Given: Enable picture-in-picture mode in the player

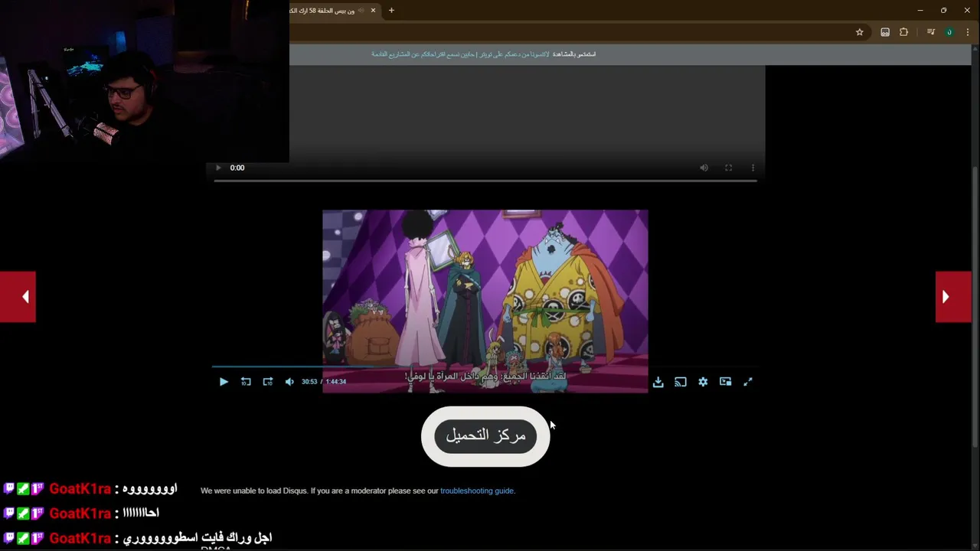Looking at the screenshot, I should (725, 382).
